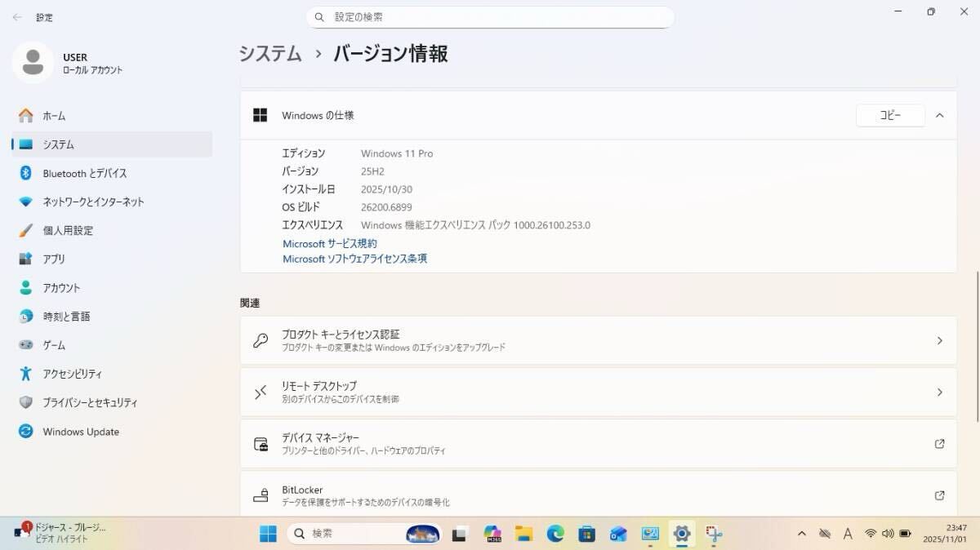Go to アカウント settings
The width and height of the screenshot is (980, 550).
(x=61, y=288)
